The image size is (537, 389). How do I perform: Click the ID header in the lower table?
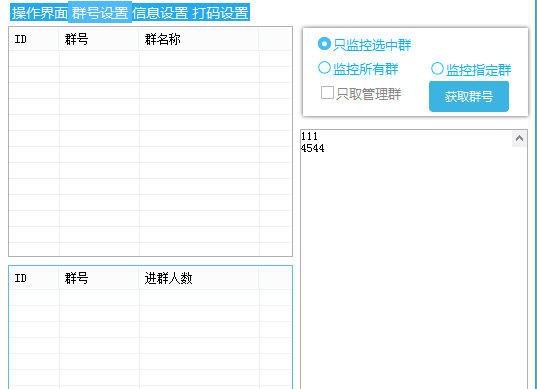click(x=34, y=278)
